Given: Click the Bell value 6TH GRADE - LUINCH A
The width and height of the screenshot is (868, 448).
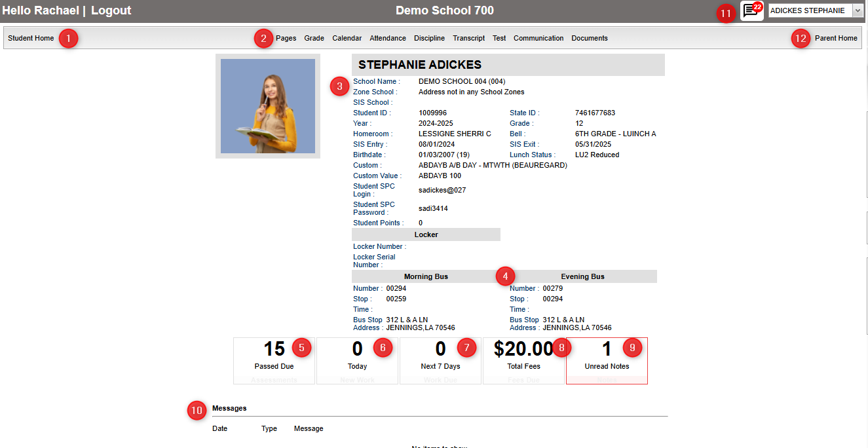Looking at the screenshot, I should click(615, 134).
